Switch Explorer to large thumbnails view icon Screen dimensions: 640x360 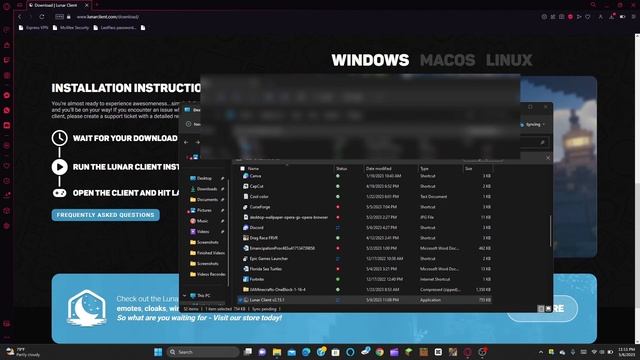click(548, 309)
